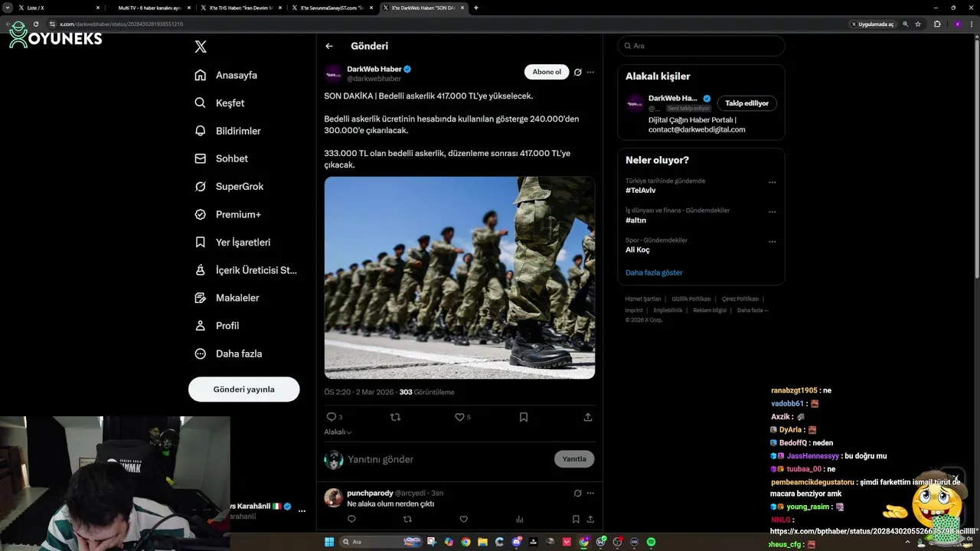Open Bildirimler notifications

[x=227, y=131]
